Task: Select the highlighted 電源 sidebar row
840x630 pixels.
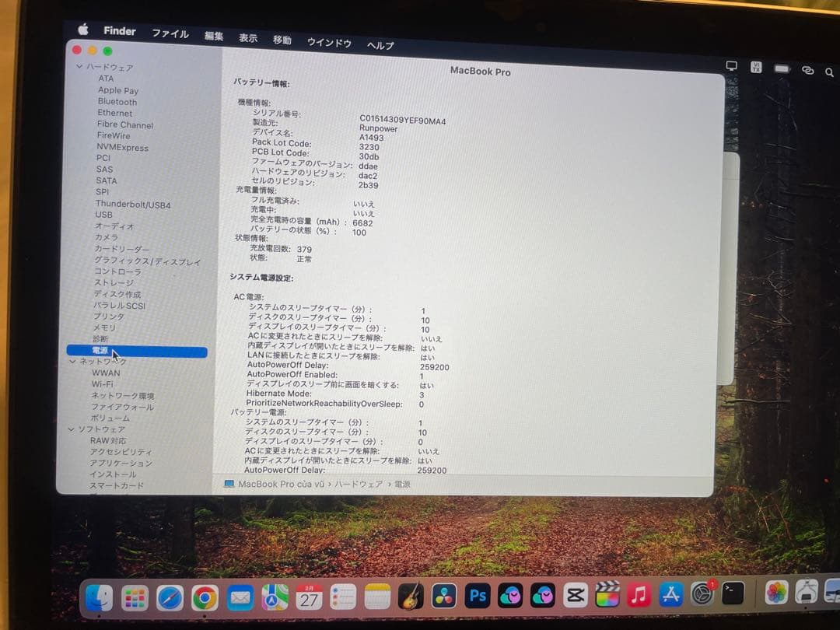Action: (137, 351)
